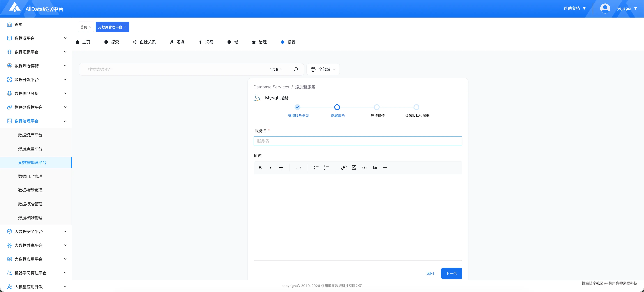Open the 血缘关系 nav item
This screenshot has height=292, width=644.
(144, 42)
